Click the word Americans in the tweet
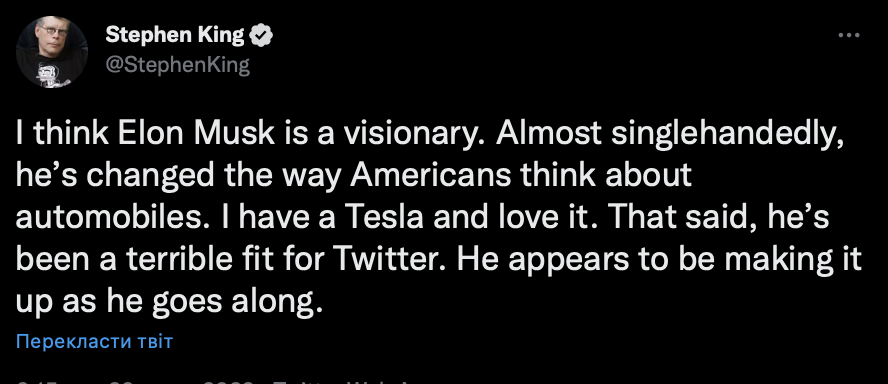The image size is (888, 384). click(x=431, y=176)
